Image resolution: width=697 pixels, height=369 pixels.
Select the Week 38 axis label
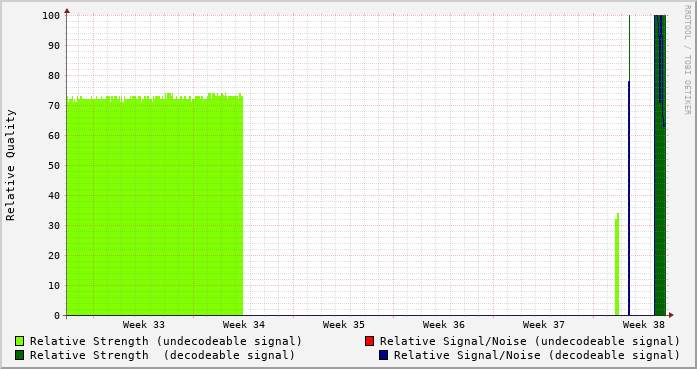644,325
